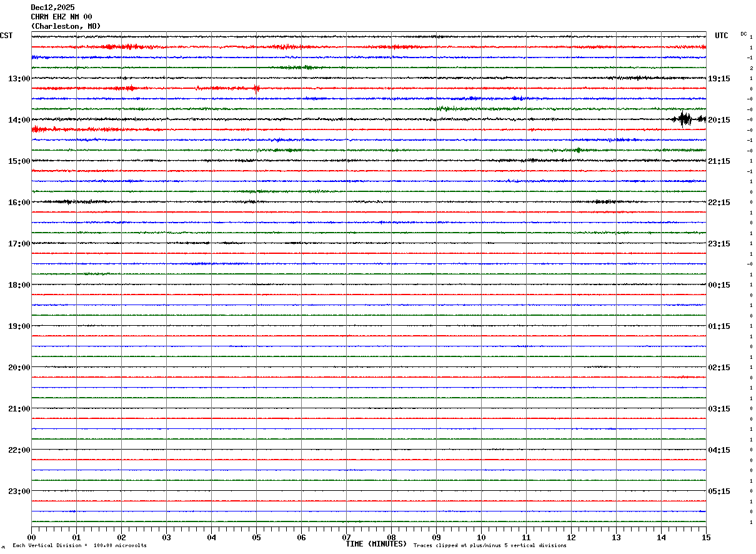The image size is (756, 554).
Task: Click minute tick label 14 on time axis
Action: pyautogui.click(x=661, y=537)
